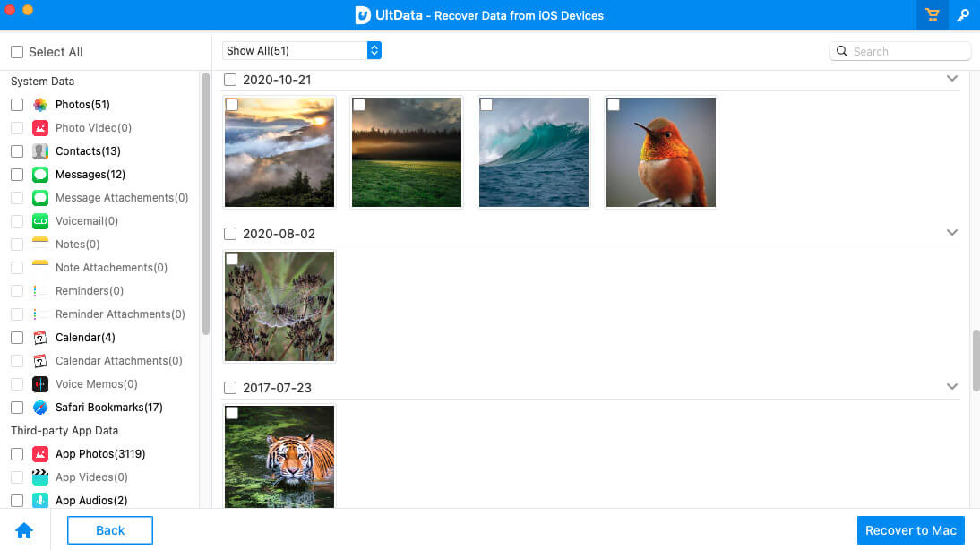
Task: Click Recover to Mac button
Action: [911, 530]
